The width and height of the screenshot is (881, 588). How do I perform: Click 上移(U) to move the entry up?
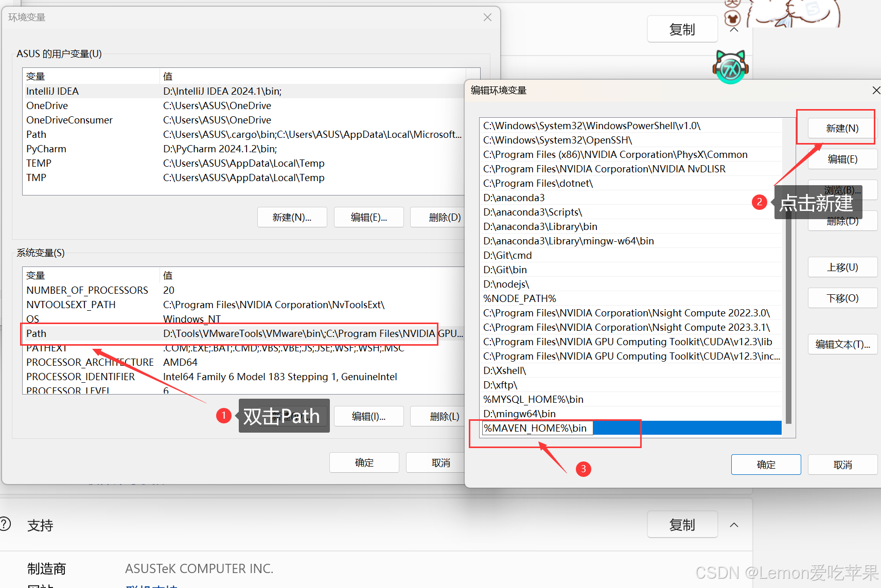(x=842, y=267)
